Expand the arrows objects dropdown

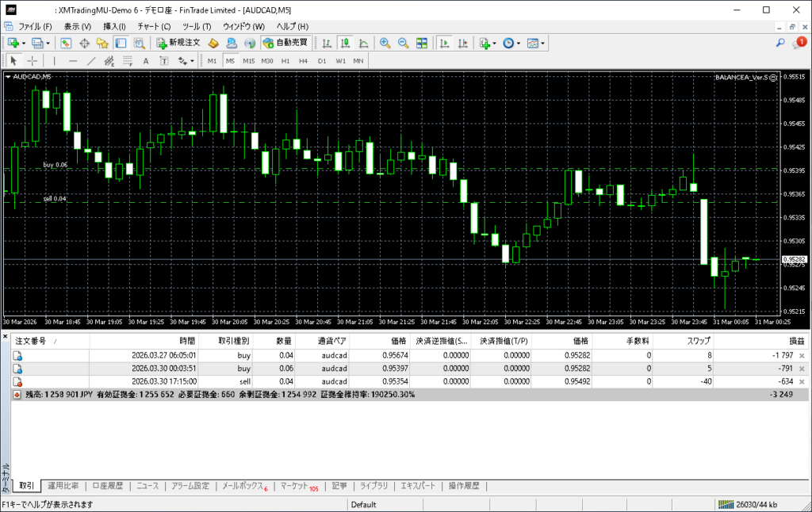(x=191, y=61)
